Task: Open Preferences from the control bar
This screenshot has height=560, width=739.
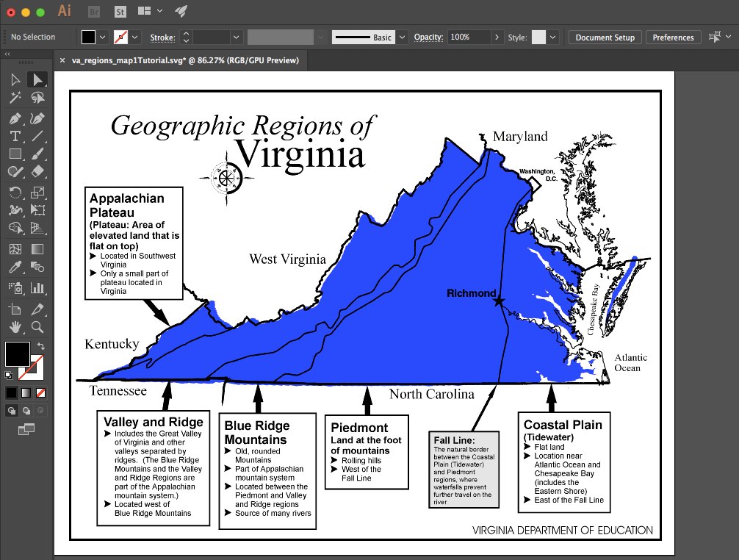Action: (673, 37)
